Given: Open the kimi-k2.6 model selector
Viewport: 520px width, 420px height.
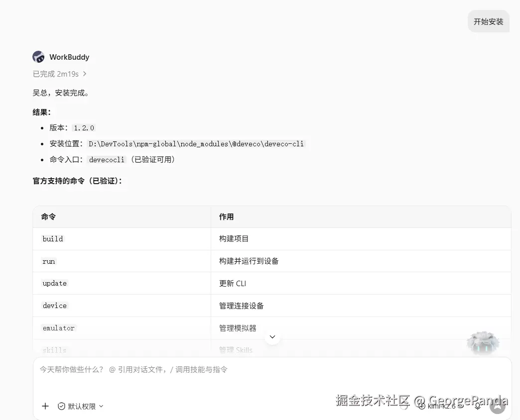Looking at the screenshot, I should coord(441,407).
